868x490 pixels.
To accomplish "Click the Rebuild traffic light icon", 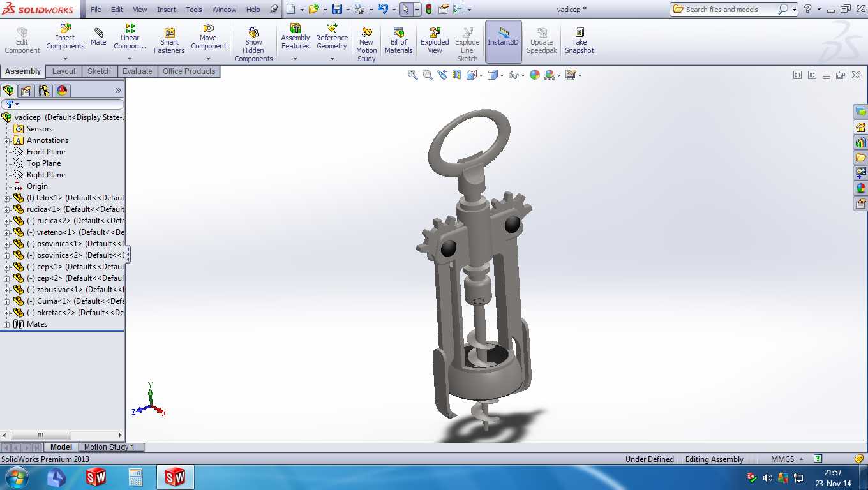I will point(429,9).
